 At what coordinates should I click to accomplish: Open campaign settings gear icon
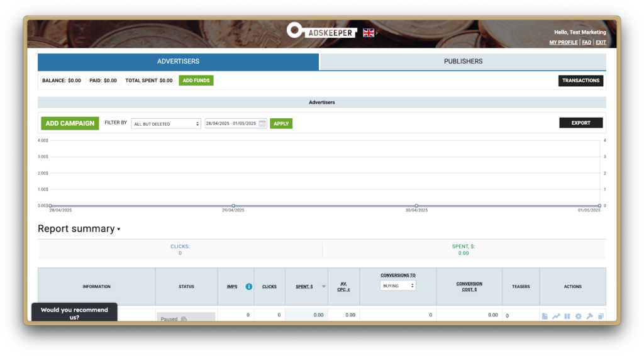point(578,316)
